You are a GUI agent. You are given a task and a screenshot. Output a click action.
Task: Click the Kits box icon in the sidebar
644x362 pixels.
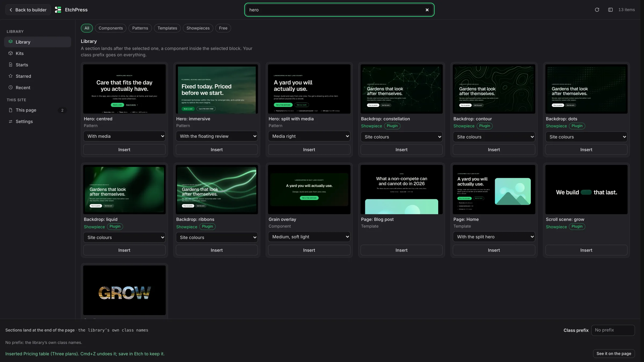10,53
